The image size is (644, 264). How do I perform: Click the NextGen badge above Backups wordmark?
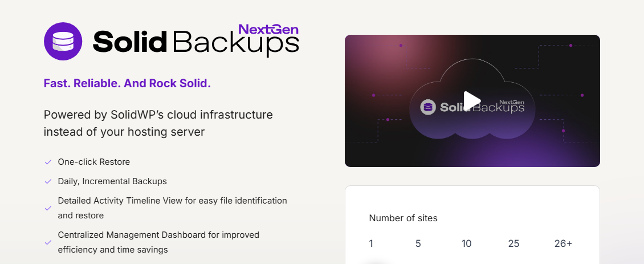coord(268,29)
